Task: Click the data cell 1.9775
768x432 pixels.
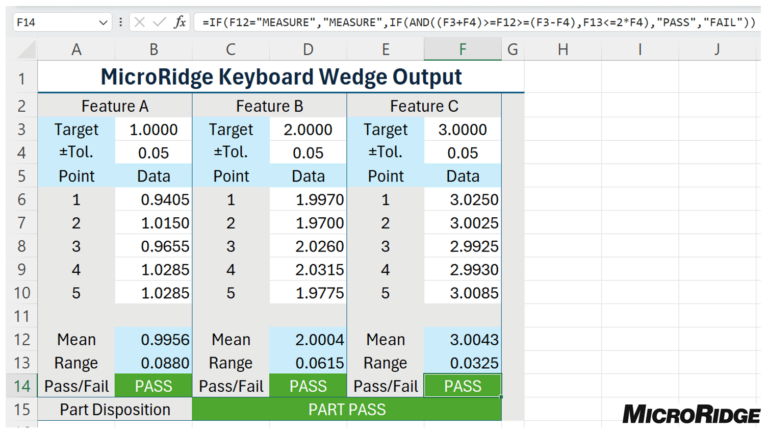Action: tap(308, 293)
